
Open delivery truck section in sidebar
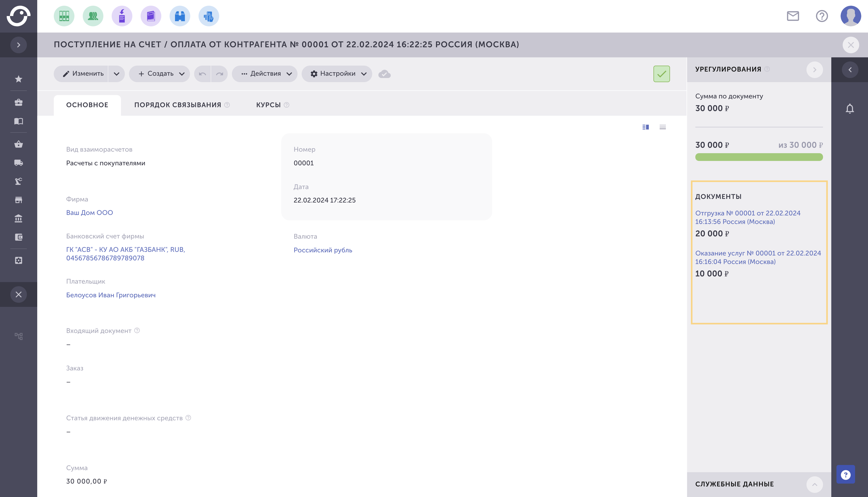click(18, 163)
